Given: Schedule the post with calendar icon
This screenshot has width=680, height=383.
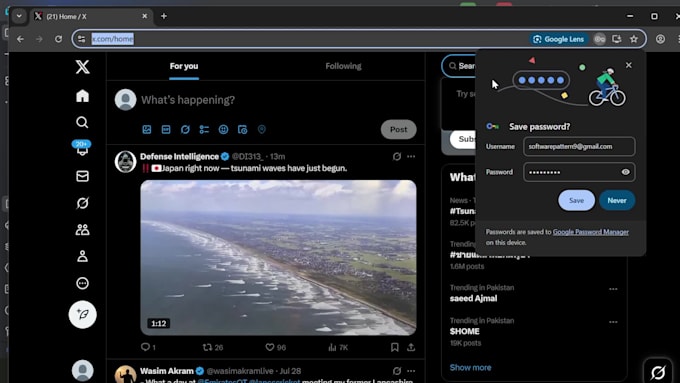Looking at the screenshot, I should [x=242, y=129].
